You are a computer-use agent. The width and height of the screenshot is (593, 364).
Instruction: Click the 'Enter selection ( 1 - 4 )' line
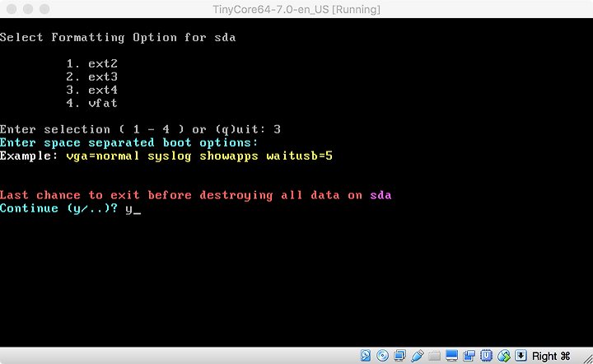(x=140, y=129)
